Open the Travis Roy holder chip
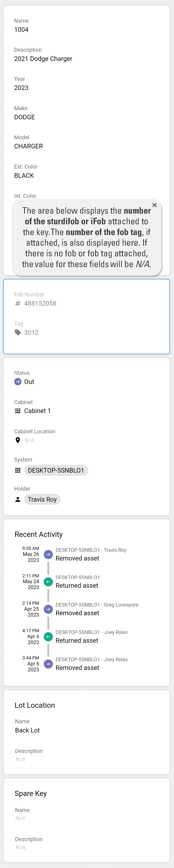The image size is (174, 868). point(42,499)
